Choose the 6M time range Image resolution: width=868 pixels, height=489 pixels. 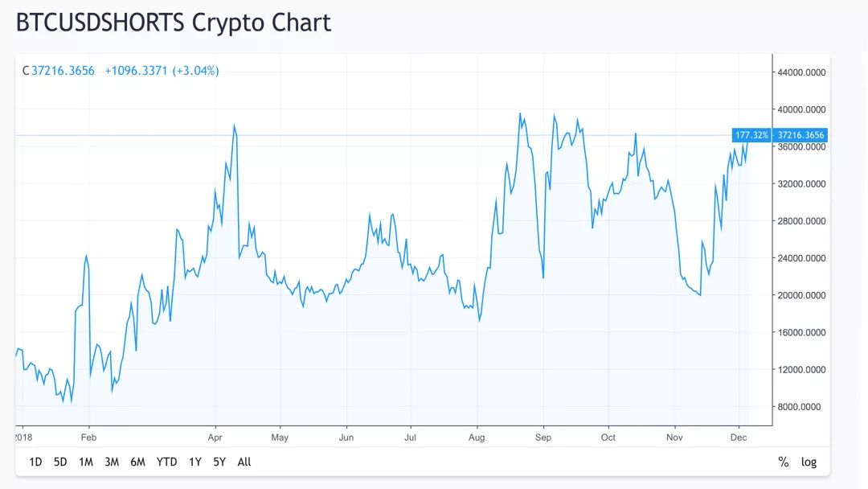[138, 462]
